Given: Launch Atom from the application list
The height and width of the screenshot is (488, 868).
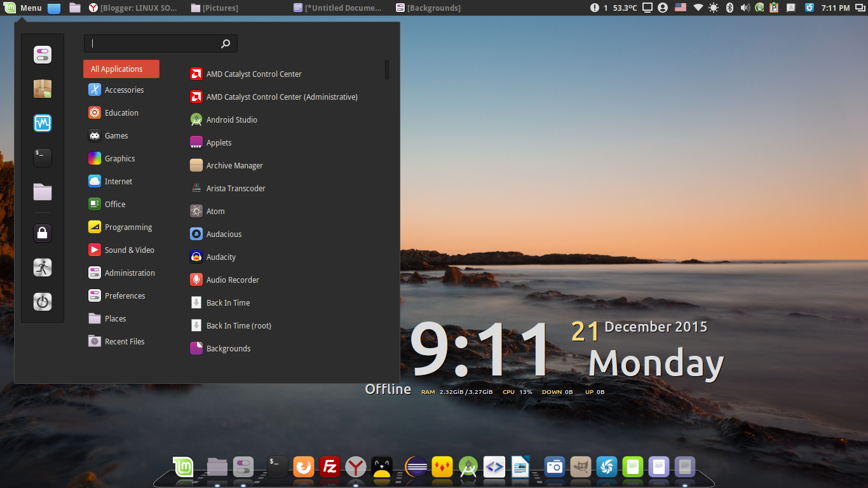Looking at the screenshot, I should tap(216, 211).
